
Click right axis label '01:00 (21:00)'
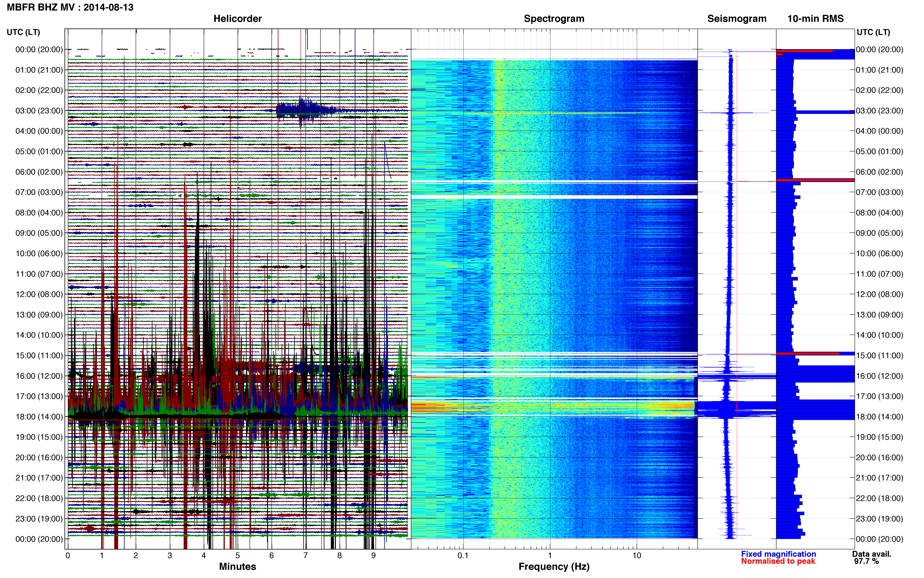[879, 70]
